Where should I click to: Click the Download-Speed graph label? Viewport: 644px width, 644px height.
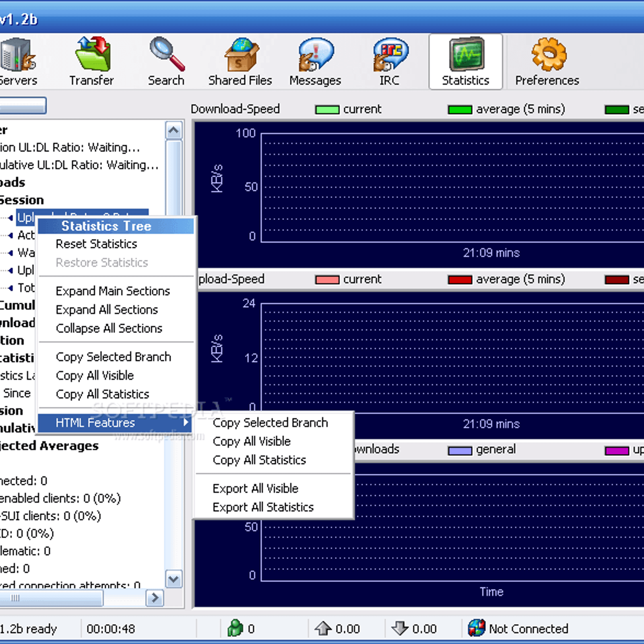[235, 109]
